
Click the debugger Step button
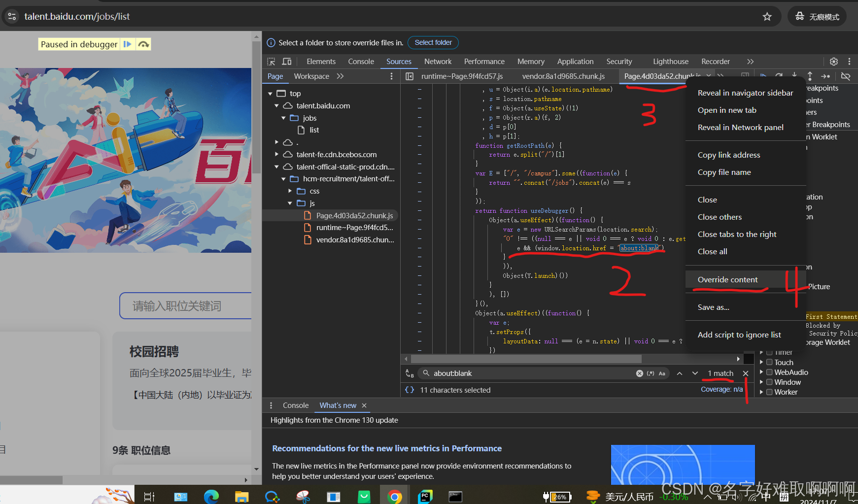tap(825, 76)
